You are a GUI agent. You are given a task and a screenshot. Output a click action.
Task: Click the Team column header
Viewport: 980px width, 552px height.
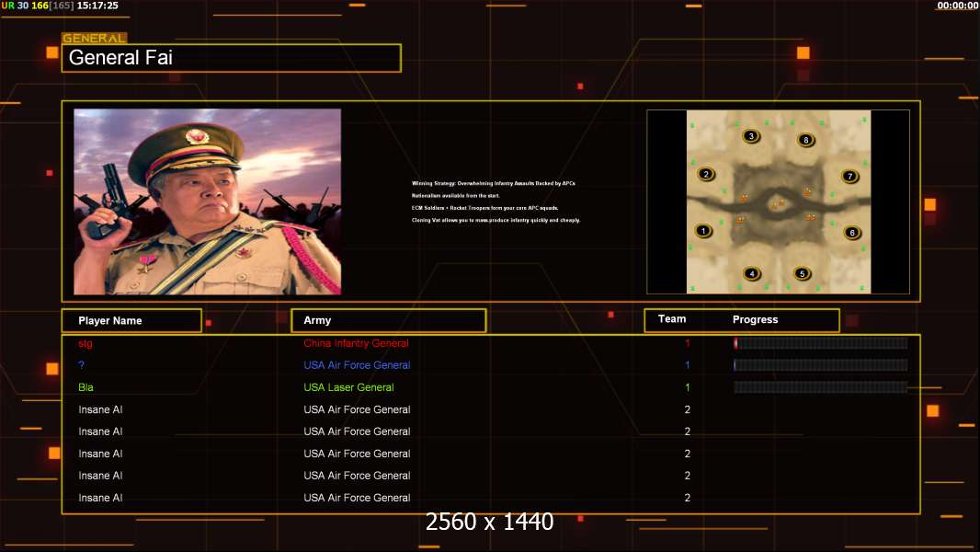pyautogui.click(x=672, y=319)
